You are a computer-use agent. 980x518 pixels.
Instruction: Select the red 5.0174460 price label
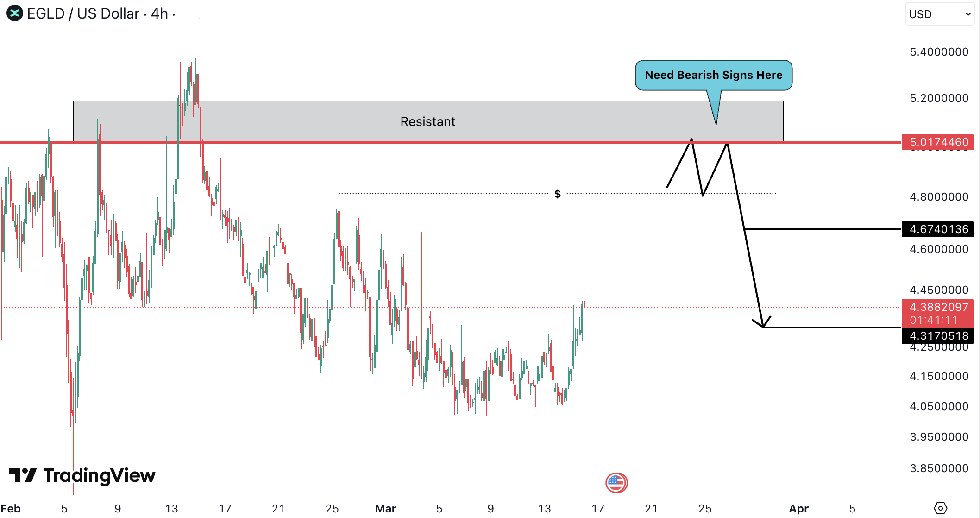(938, 142)
